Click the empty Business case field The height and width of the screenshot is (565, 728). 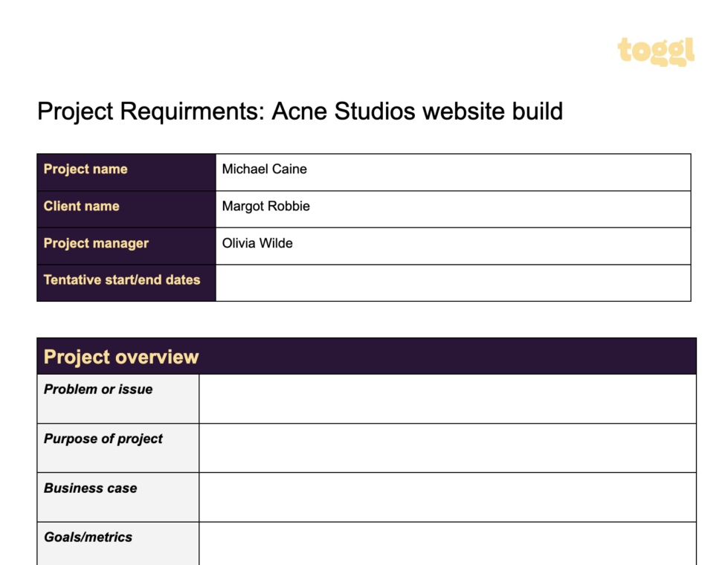tap(446, 497)
